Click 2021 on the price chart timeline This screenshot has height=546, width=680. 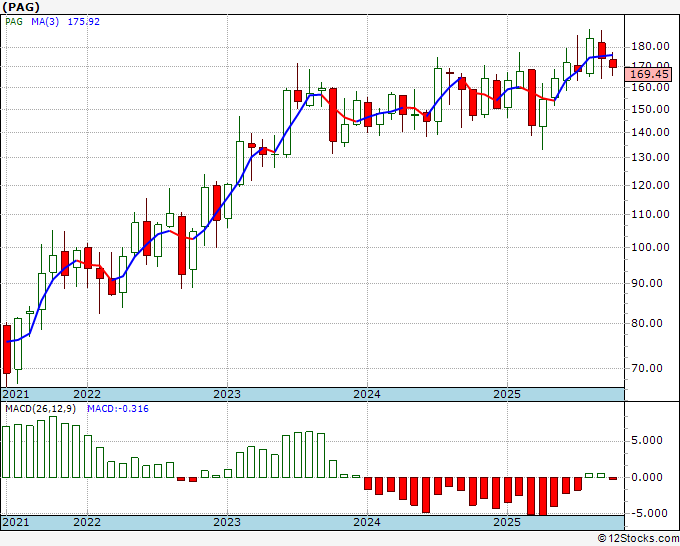click(16, 394)
